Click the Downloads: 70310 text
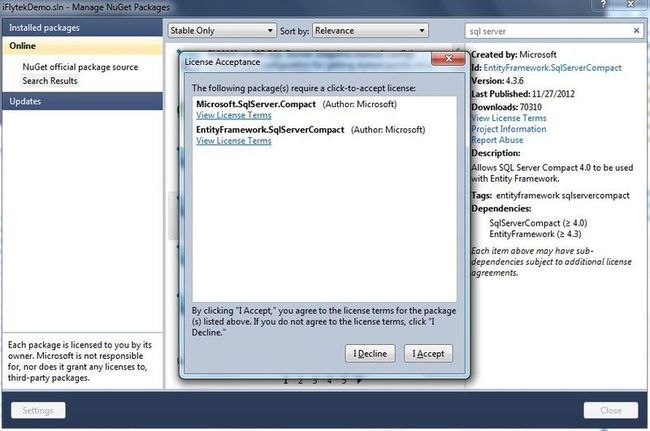The image size is (650, 431). (507, 107)
